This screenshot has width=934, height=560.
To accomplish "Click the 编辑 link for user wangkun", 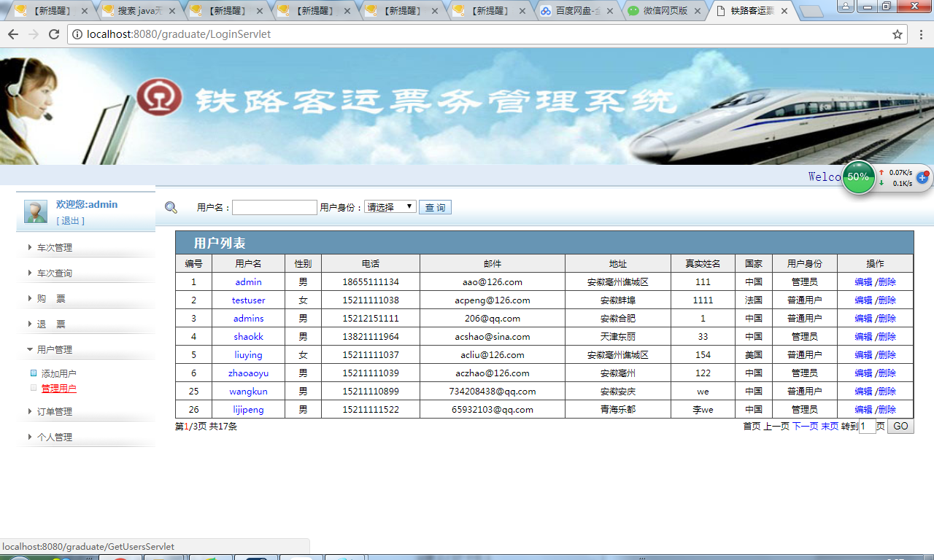I will click(863, 391).
